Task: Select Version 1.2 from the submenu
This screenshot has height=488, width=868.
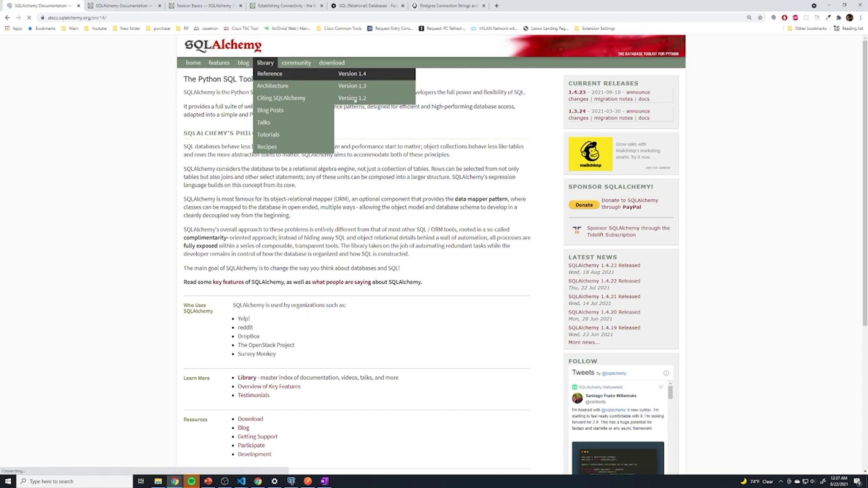Action: click(x=352, y=98)
